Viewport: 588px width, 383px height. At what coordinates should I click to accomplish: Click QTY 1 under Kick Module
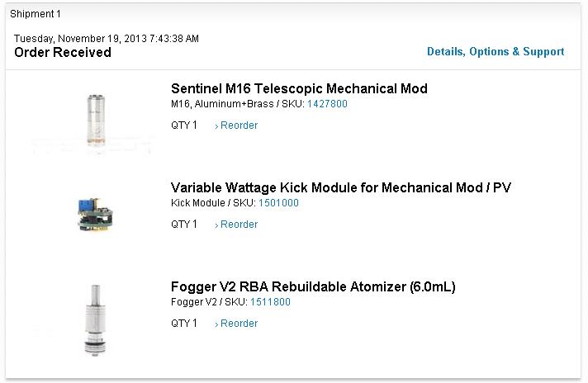(x=183, y=224)
